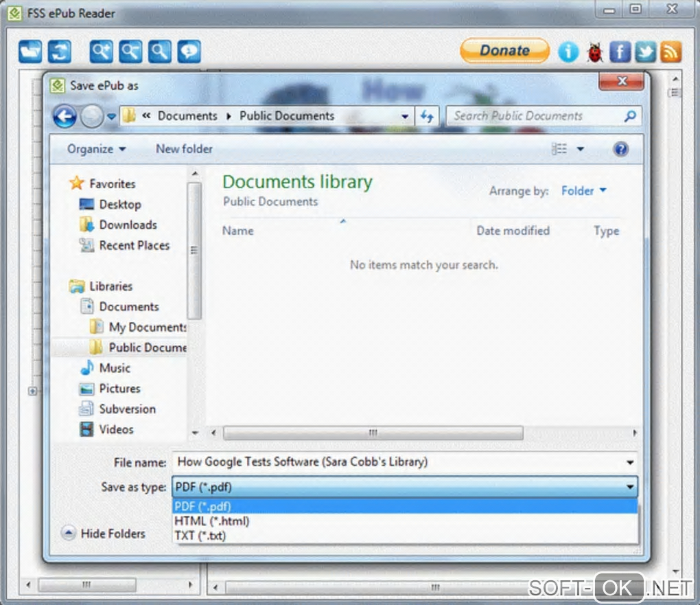The image size is (700, 605).
Task: Select the Pictures library
Action: pyautogui.click(x=119, y=389)
